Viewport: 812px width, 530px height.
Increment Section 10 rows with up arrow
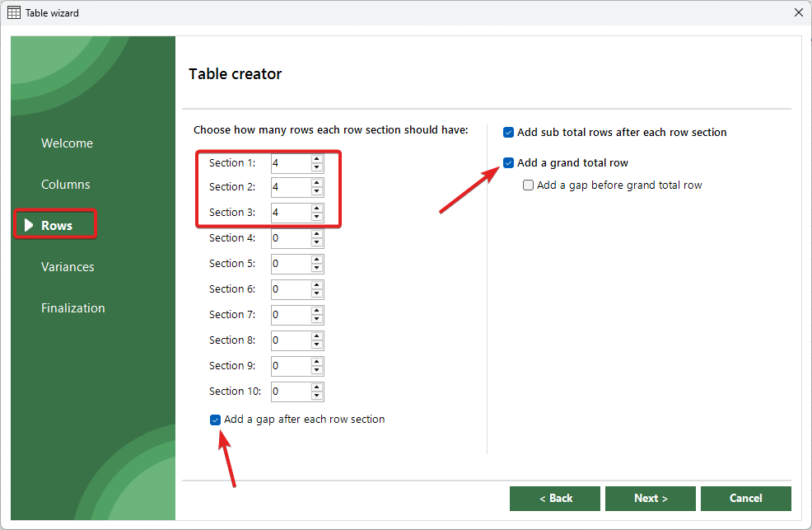click(316, 387)
